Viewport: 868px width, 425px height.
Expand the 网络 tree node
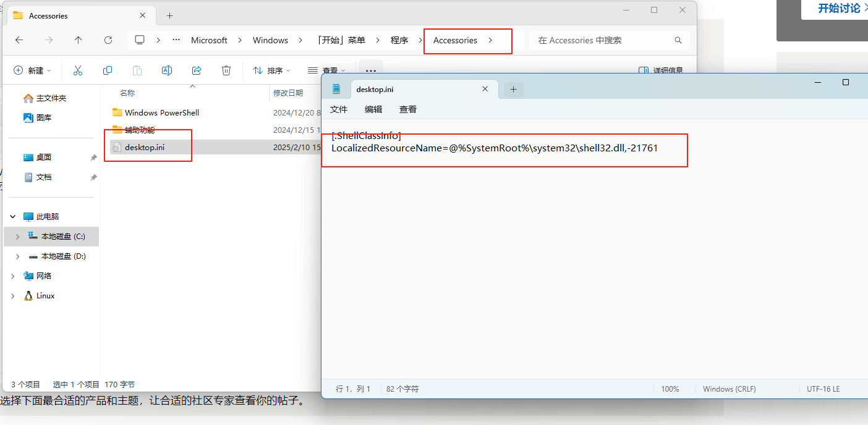tap(13, 276)
